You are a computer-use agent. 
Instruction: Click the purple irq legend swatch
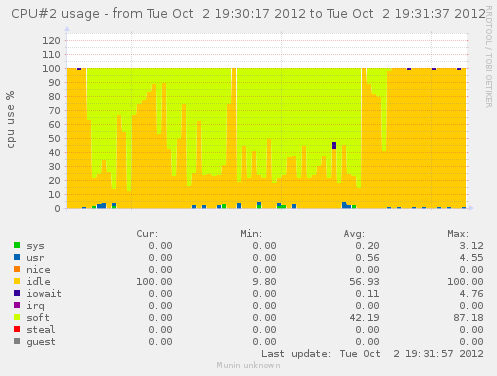[x=17, y=305]
